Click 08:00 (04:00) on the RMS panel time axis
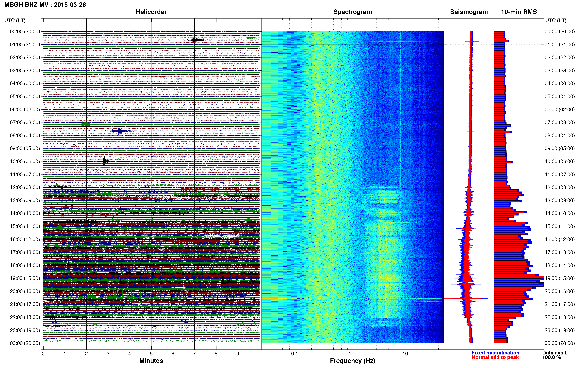 [560, 135]
